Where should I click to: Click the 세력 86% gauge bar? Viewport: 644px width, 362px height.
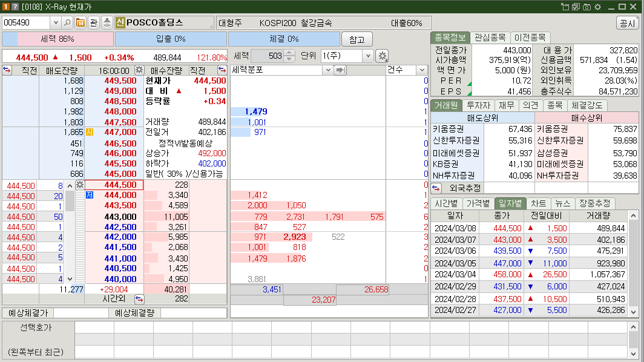click(57, 39)
